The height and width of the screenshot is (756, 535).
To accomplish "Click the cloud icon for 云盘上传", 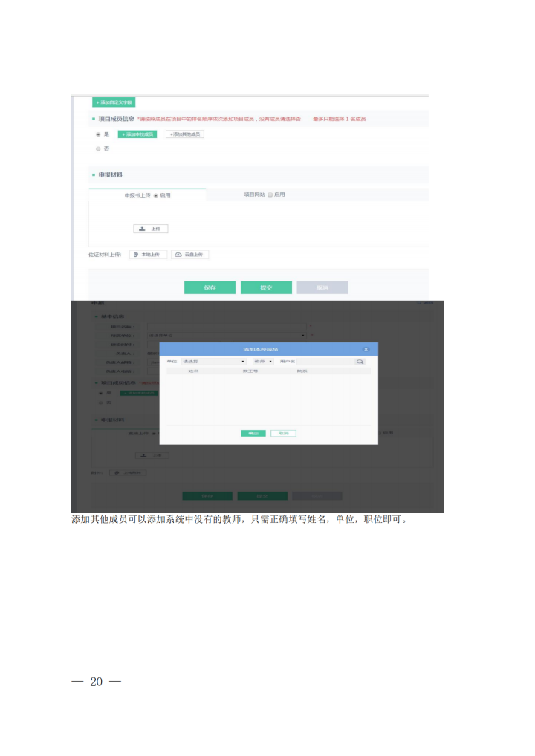I will 178,255.
